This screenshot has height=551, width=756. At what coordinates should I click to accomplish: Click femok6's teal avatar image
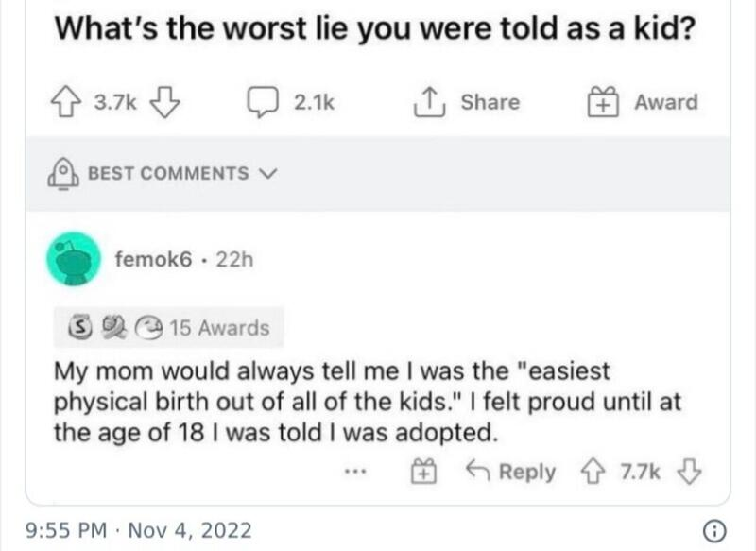(74, 259)
